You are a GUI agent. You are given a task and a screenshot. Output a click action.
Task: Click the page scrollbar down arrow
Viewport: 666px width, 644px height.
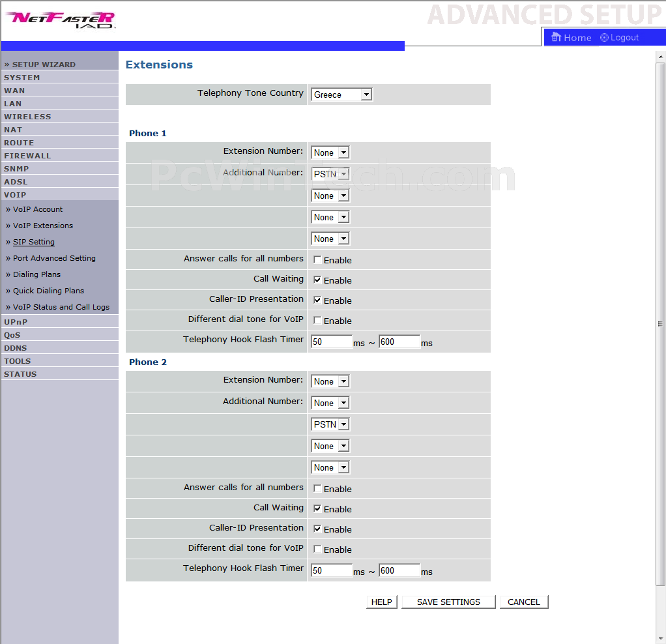tap(660, 637)
